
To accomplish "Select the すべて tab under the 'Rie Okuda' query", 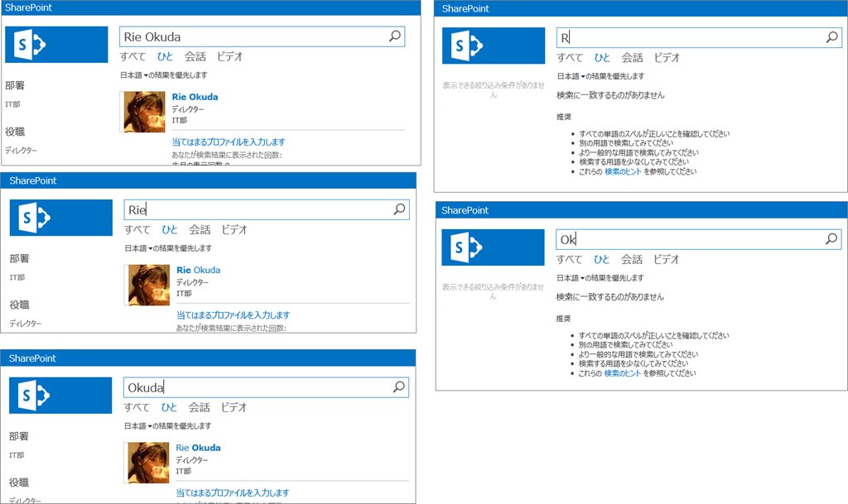I will pyautogui.click(x=133, y=56).
